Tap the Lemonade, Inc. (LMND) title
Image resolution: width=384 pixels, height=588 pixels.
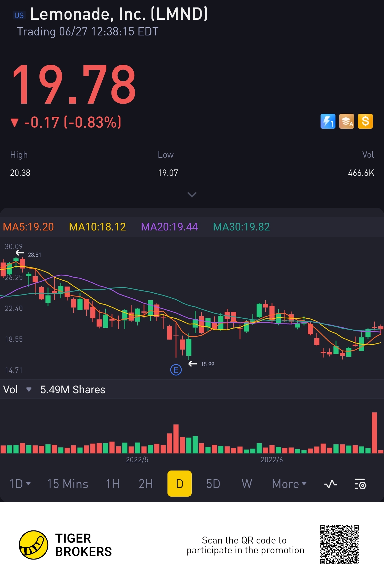click(x=119, y=14)
